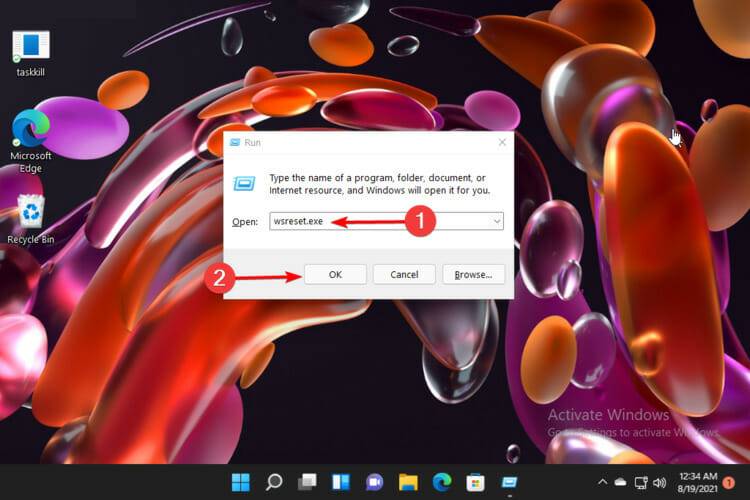This screenshot has height=500, width=750.
Task: Open the taskkill desktop shortcut
Action: tap(31, 53)
